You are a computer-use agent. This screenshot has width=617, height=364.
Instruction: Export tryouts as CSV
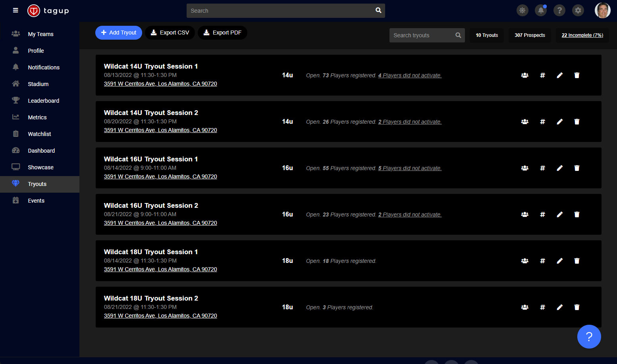(170, 33)
